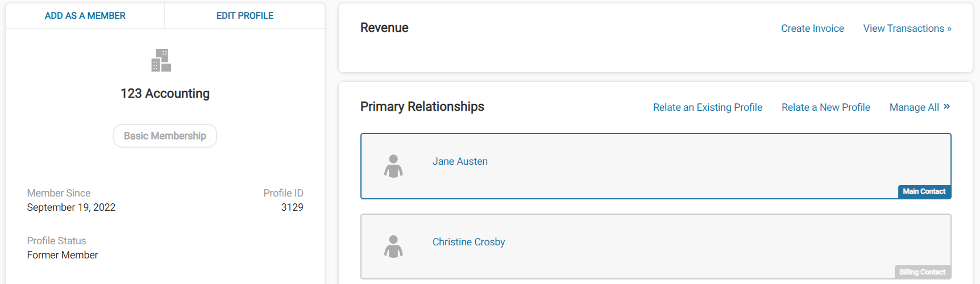The image size is (980, 284).
Task: Open the Edit Profile tab
Action: tap(245, 16)
